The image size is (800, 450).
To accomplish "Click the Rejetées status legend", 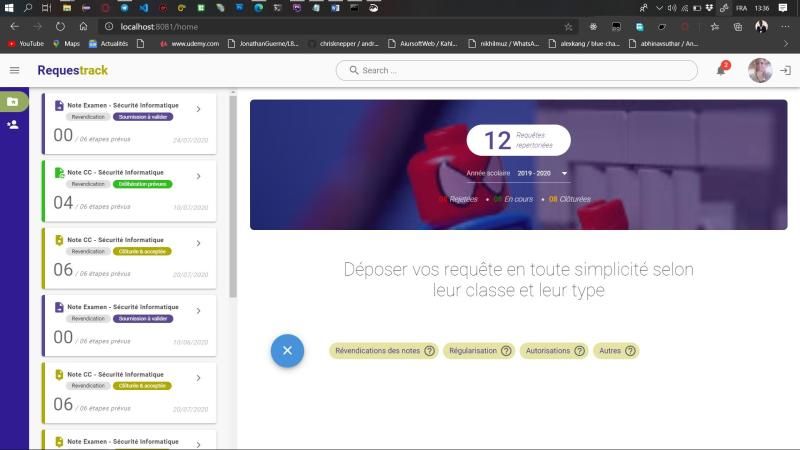I will click(x=459, y=199).
